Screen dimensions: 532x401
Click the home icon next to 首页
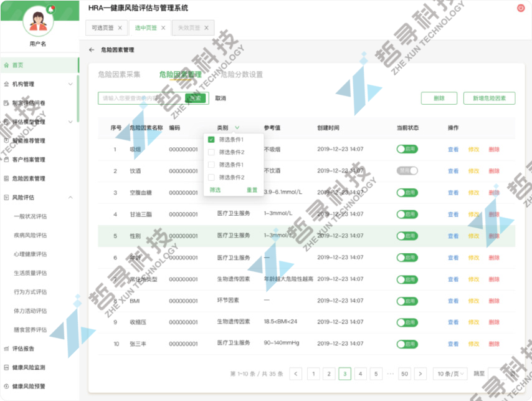tap(6, 65)
